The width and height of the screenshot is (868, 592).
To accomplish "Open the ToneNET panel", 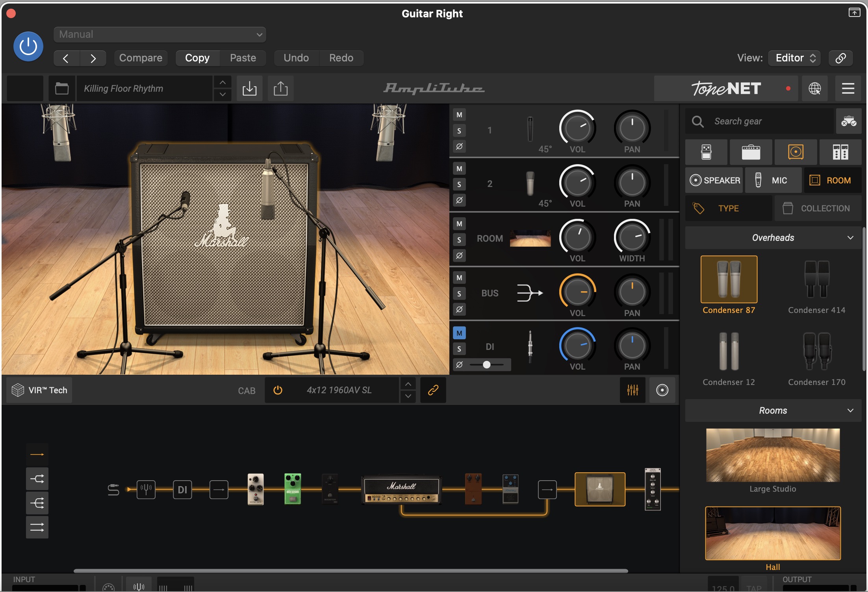I will click(x=726, y=89).
